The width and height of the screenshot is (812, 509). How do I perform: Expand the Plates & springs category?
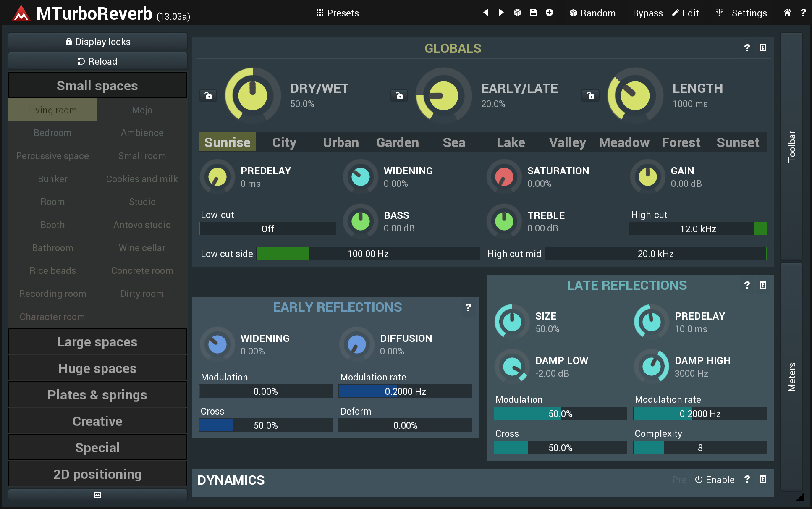pyautogui.click(x=97, y=395)
